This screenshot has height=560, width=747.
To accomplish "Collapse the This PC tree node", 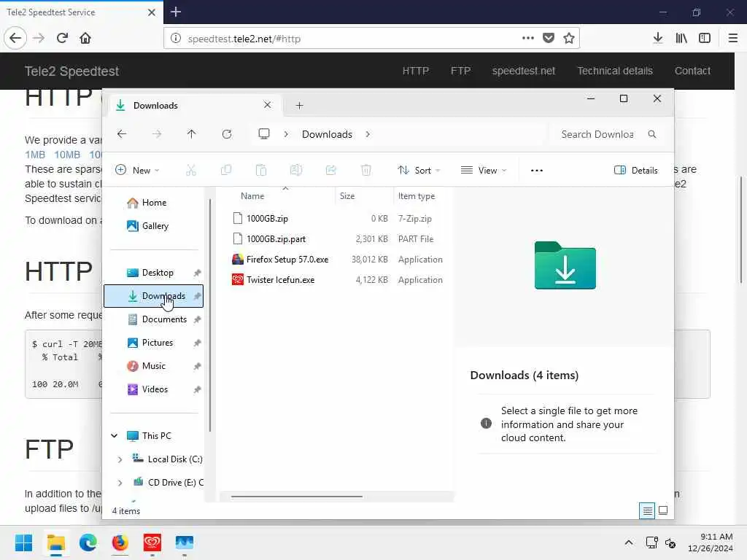I will [x=115, y=436].
